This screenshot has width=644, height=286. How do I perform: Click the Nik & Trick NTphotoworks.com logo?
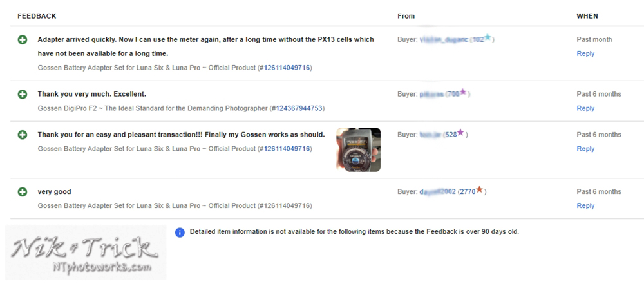point(86,253)
